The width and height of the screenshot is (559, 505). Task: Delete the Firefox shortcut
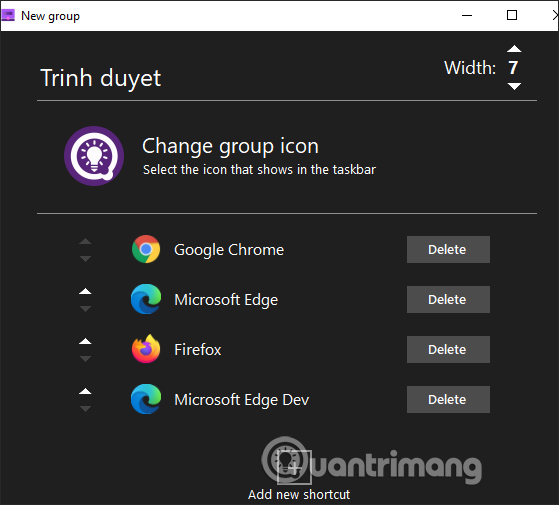coord(448,349)
